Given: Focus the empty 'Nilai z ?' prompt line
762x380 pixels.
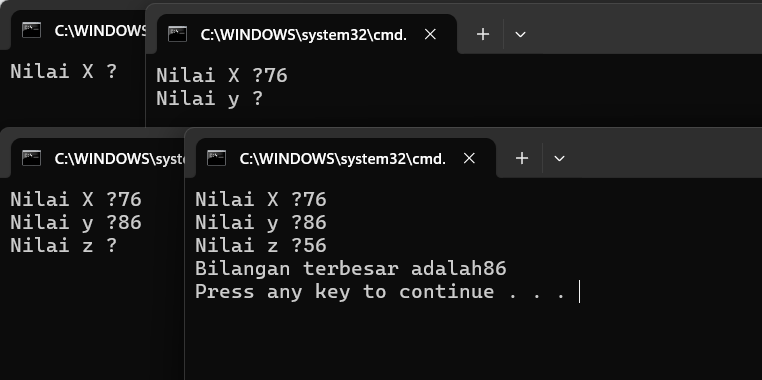Looking at the screenshot, I should 64,245.
